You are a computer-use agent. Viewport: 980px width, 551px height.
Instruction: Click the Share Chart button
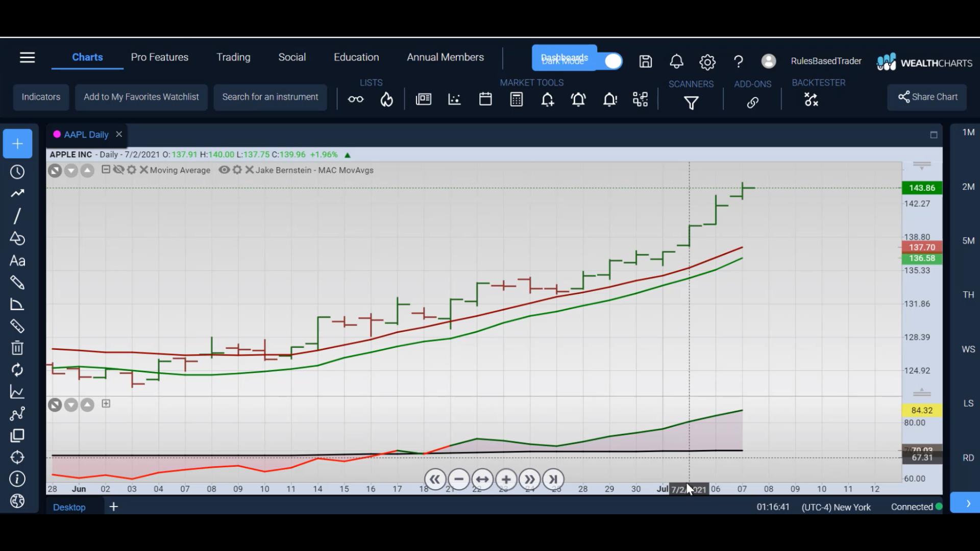[927, 97]
